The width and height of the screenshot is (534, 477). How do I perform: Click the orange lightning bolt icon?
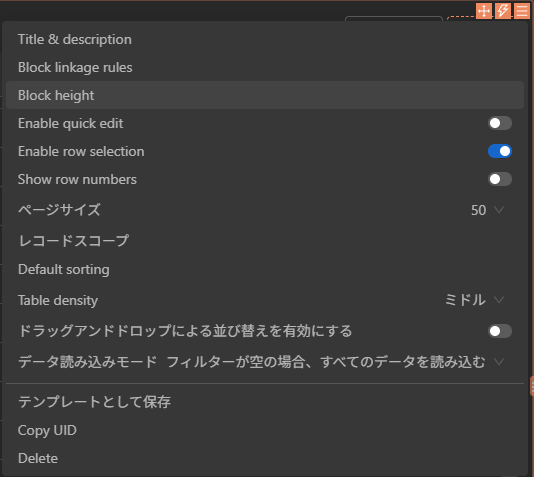coord(503,11)
